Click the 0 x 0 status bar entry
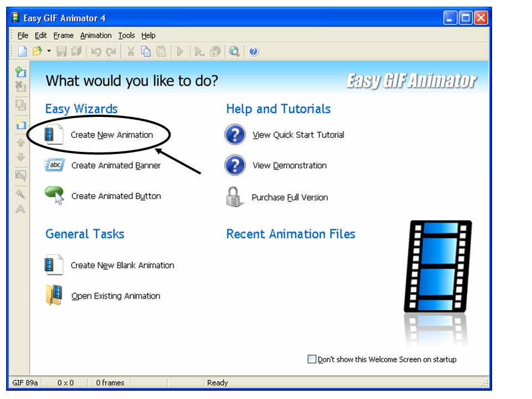 (65, 383)
